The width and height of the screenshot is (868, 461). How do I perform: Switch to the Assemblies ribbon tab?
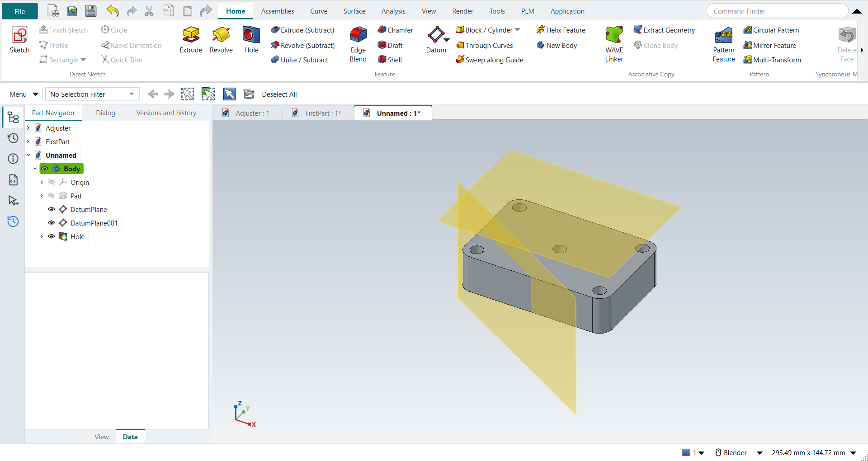pyautogui.click(x=278, y=11)
